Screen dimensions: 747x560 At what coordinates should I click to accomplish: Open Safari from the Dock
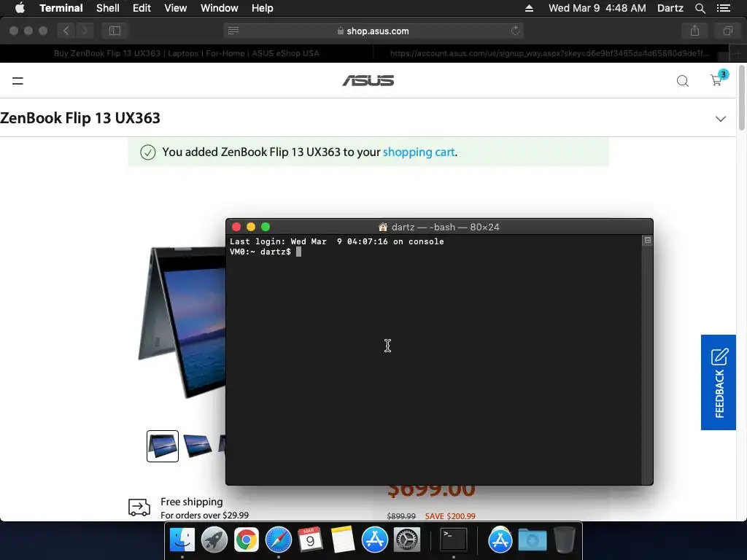coord(278,540)
